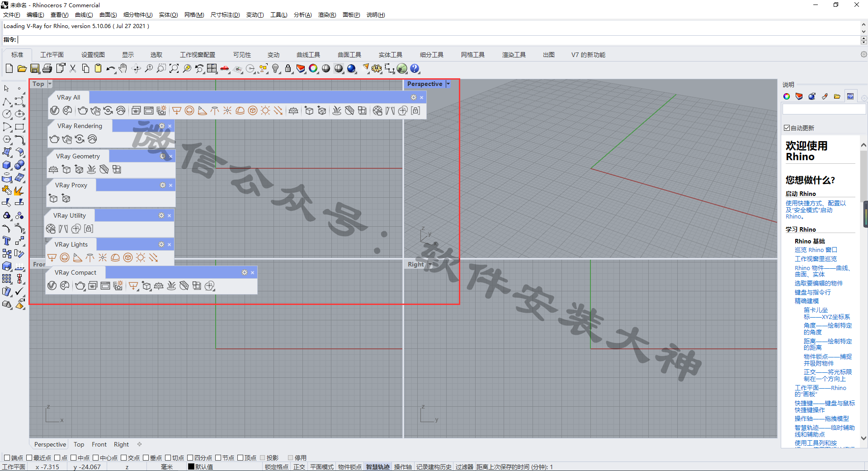
Task: Enable the 中心点 osnap checkbox
Action: 96,458
